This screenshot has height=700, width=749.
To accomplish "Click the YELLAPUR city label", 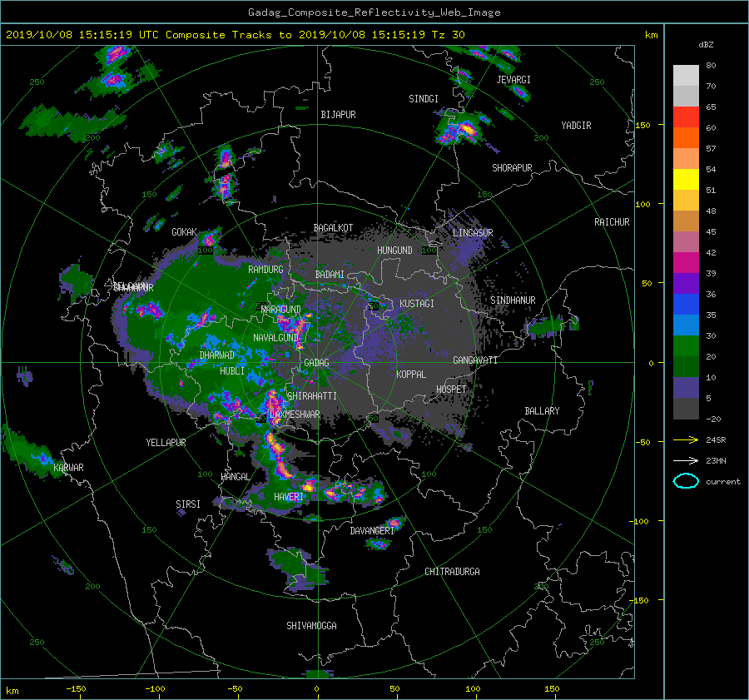I will point(166,443).
